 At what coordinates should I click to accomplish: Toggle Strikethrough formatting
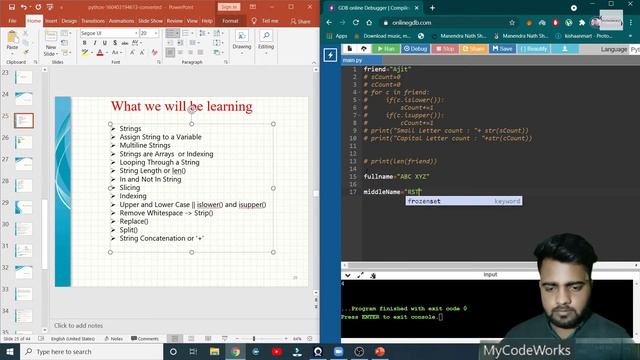(124, 43)
